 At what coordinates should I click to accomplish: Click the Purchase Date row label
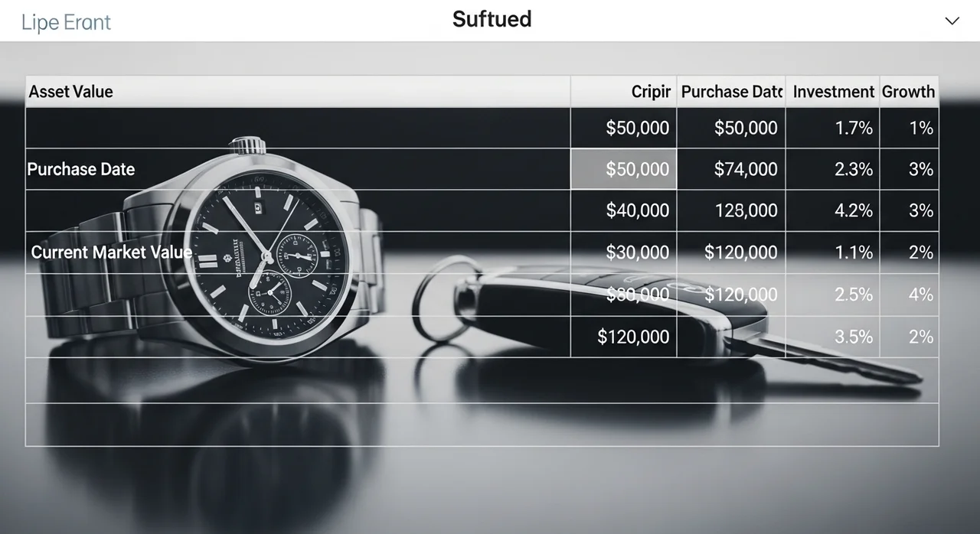pos(81,169)
